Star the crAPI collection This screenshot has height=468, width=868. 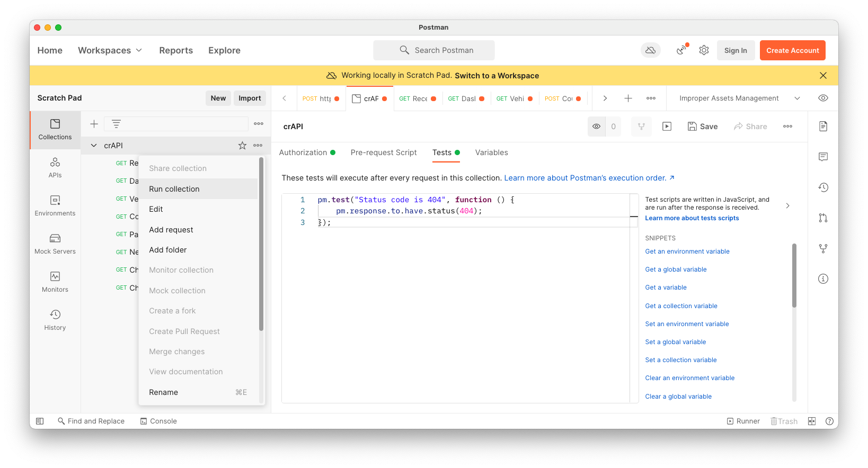pos(242,146)
